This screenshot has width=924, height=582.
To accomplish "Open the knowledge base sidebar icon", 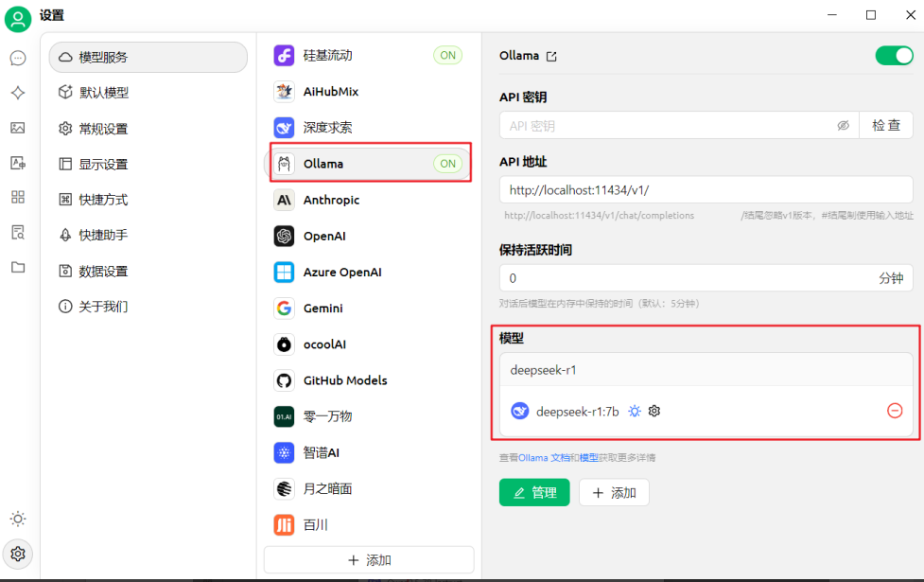I will click(x=18, y=233).
